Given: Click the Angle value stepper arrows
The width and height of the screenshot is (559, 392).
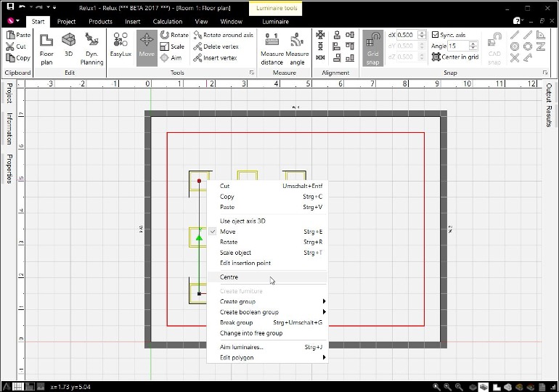Looking at the screenshot, I should point(473,46).
